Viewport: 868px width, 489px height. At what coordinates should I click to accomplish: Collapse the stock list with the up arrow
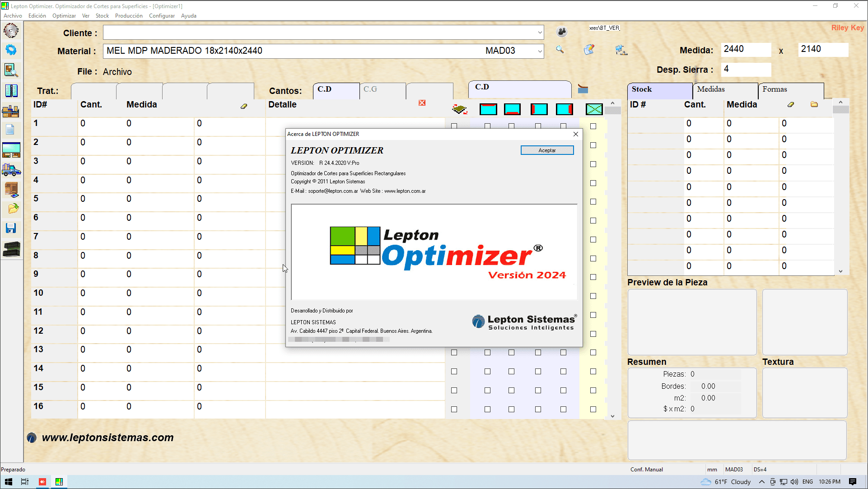pyautogui.click(x=840, y=102)
